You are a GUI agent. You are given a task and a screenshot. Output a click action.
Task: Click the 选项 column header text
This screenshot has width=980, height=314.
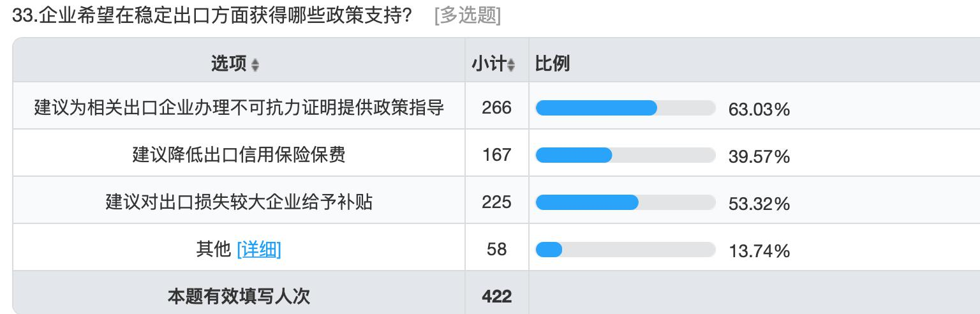tap(228, 64)
